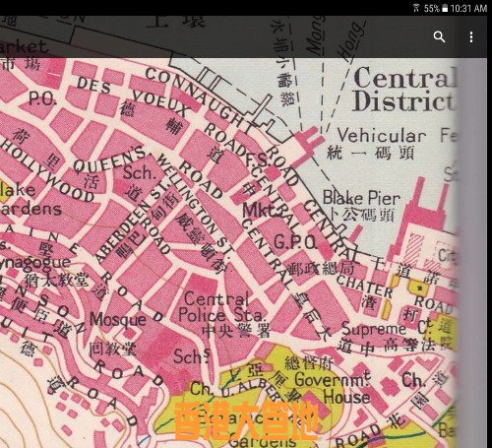This screenshot has height=448, width=492.
Task: Tap the 'Central District' map title
Action: 404,90
